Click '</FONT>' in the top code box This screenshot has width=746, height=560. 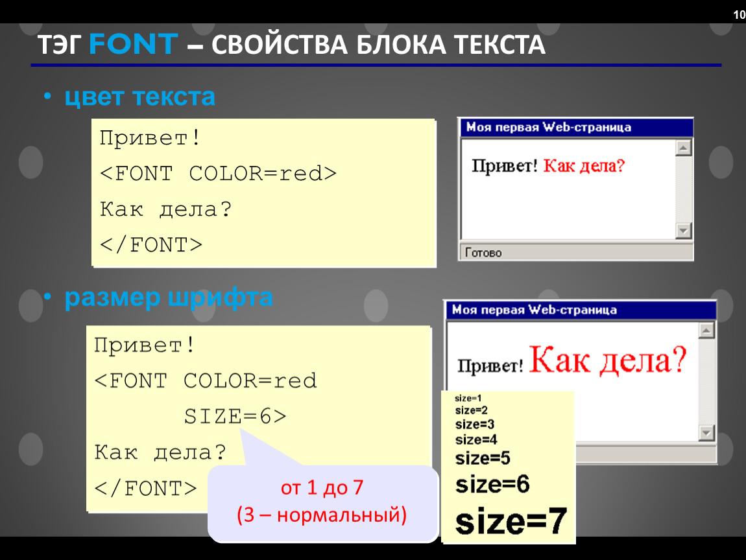point(150,245)
